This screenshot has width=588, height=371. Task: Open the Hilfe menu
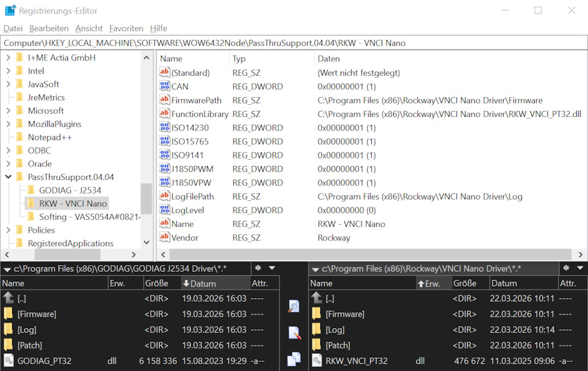(x=159, y=29)
